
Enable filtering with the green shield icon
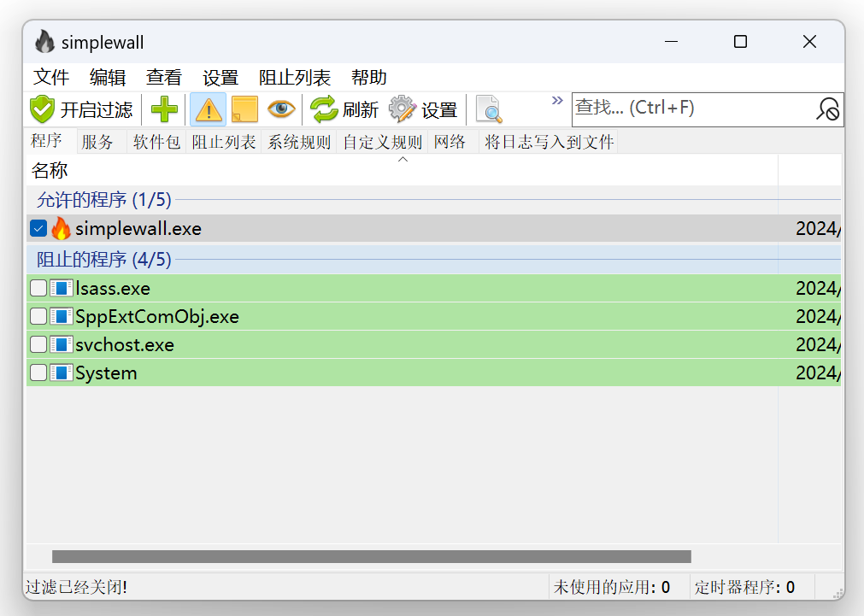point(41,109)
